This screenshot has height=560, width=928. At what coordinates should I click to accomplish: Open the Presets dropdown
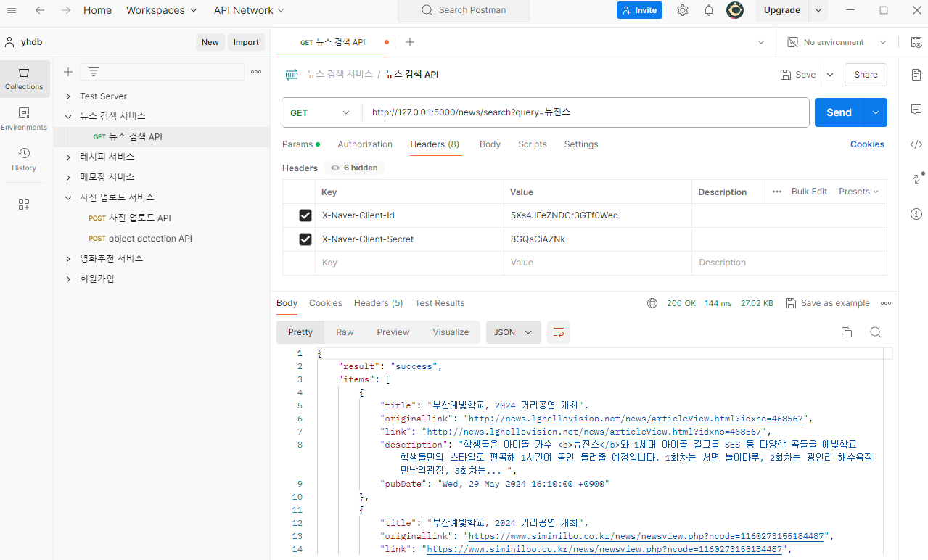point(858,192)
